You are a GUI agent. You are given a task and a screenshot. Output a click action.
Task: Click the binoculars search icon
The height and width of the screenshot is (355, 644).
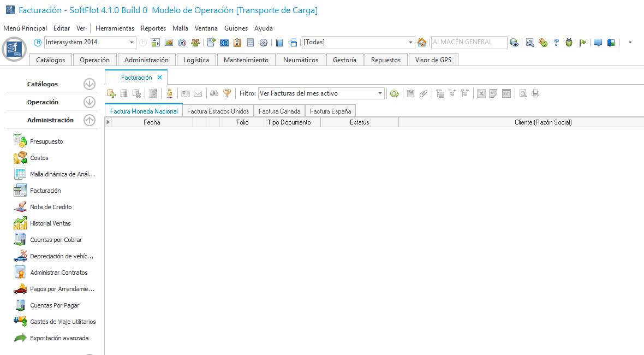[x=214, y=93]
